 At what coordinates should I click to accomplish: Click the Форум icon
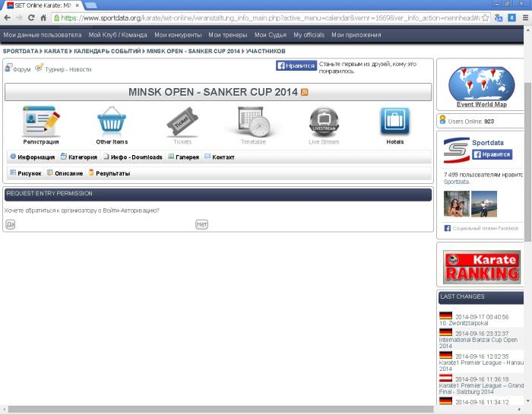(8, 68)
